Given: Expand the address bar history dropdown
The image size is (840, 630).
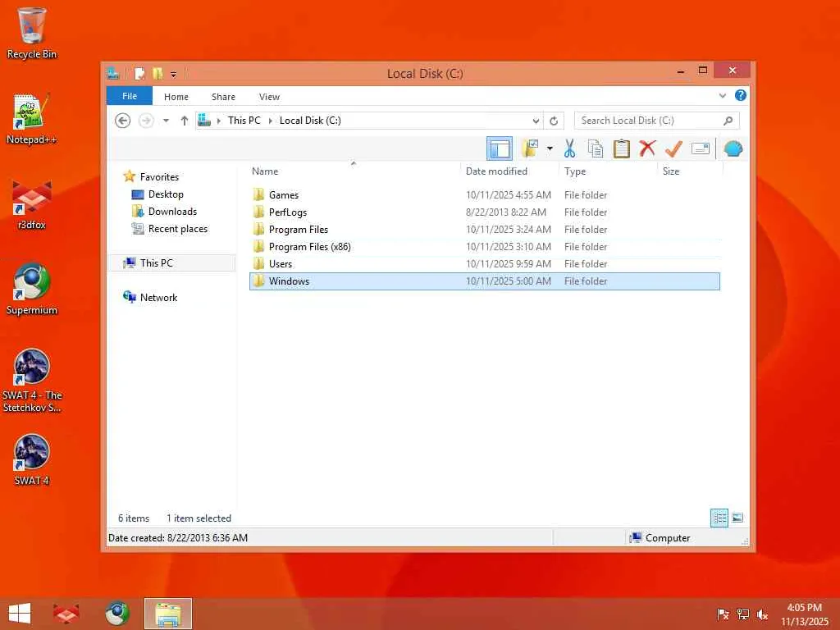Looking at the screenshot, I should coord(536,121).
